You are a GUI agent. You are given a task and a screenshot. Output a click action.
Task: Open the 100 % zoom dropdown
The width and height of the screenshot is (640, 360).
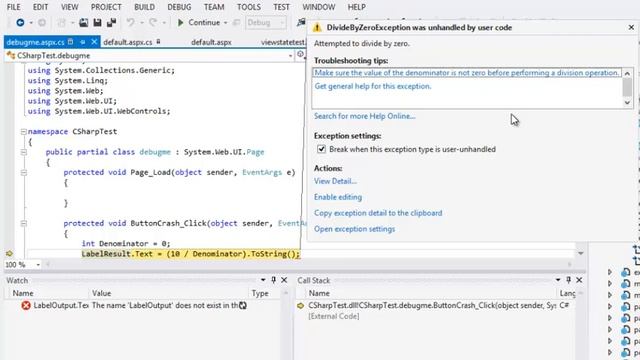pos(38,265)
